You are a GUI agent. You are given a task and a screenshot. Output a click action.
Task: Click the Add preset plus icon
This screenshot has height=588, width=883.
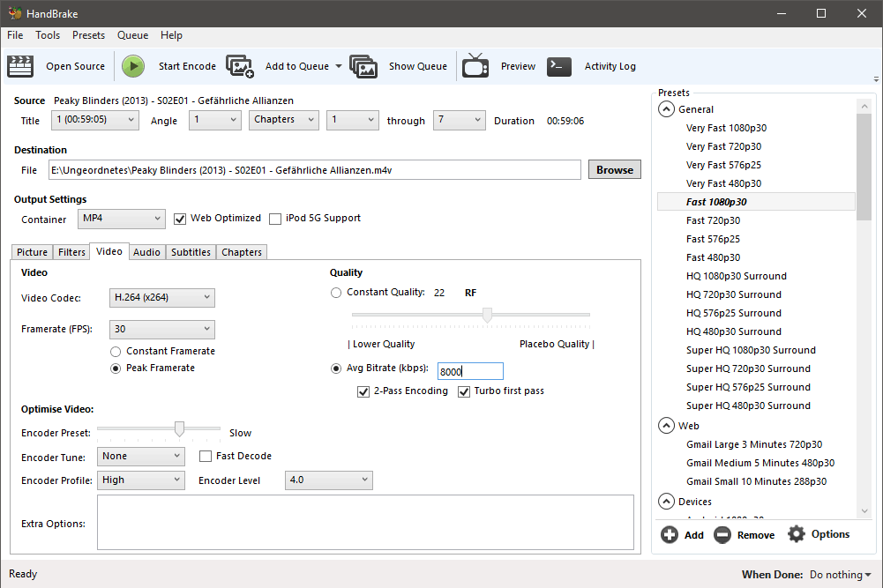point(670,535)
